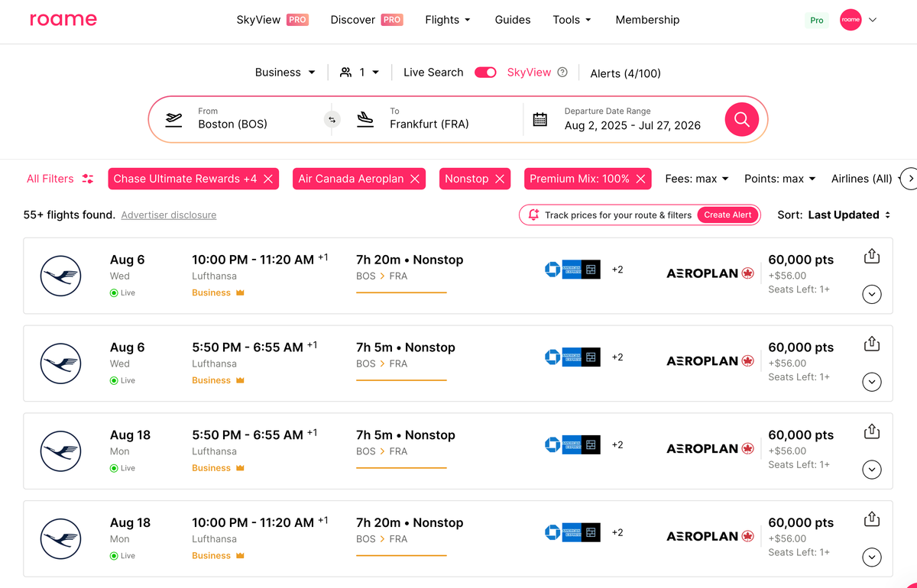
Task: Click the Live Search label
Action: (x=433, y=73)
